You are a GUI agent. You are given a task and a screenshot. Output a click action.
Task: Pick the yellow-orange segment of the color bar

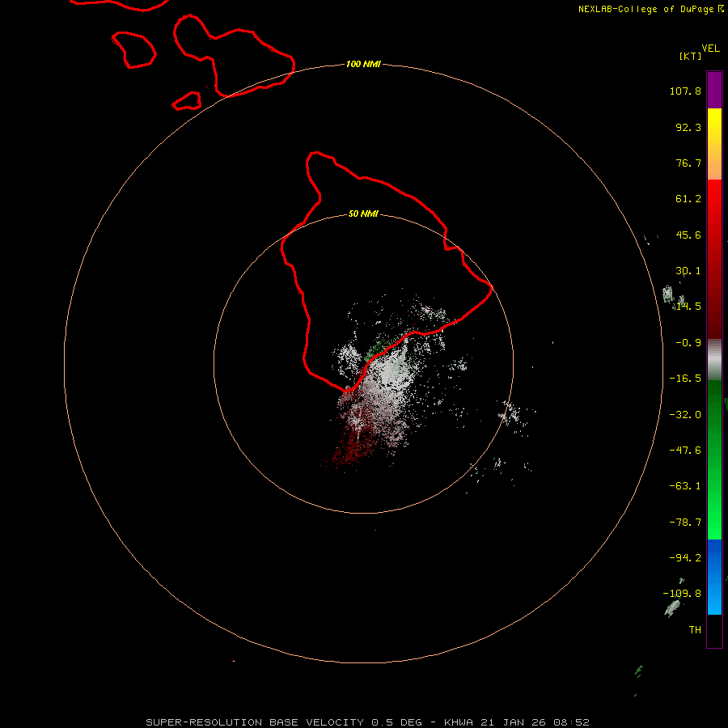(714, 144)
